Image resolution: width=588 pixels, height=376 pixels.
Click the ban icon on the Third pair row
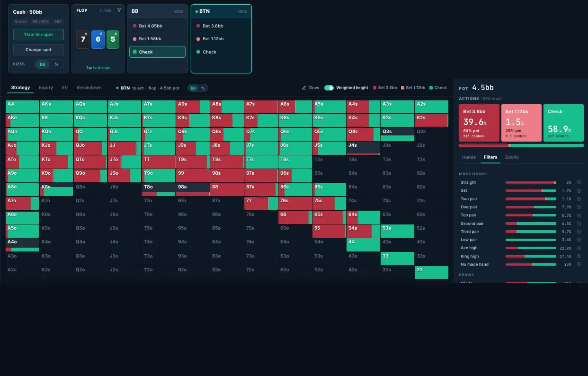coord(579,232)
